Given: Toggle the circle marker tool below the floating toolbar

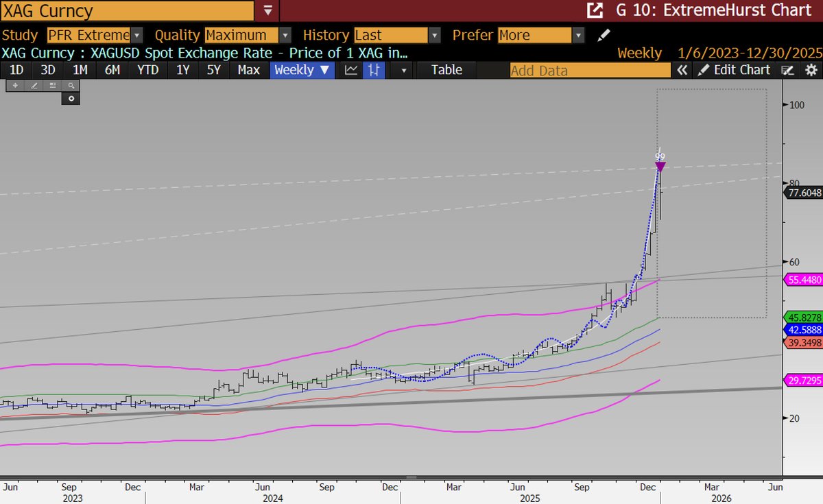Looking at the screenshot, I should (x=71, y=98).
